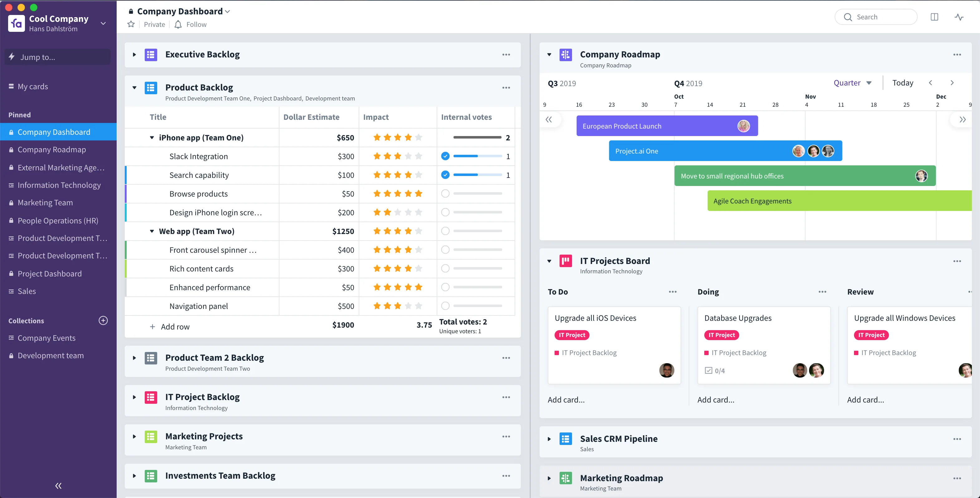The height and width of the screenshot is (498, 980).
Task: Click the IT Projects Board kanban icon
Action: tap(566, 261)
